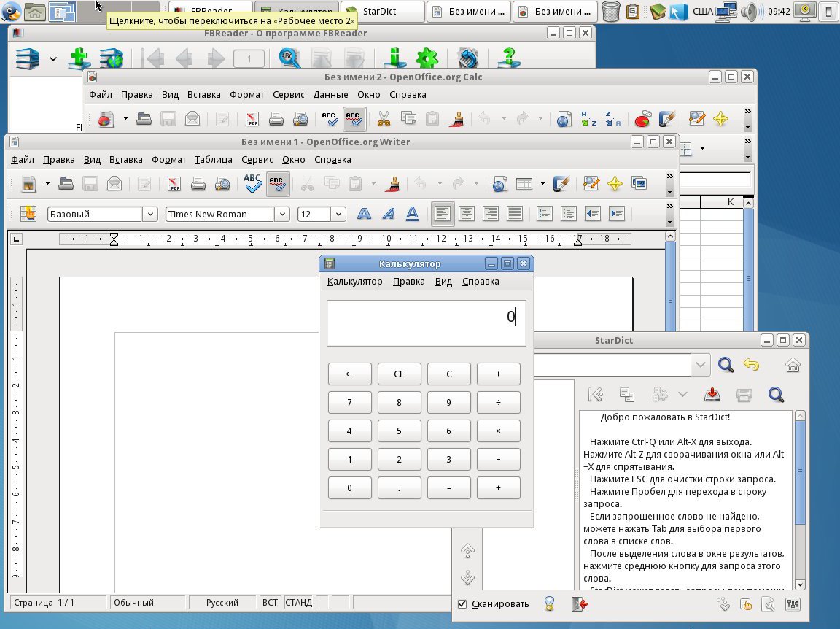Open the font size 12 dropdown
Image resolution: width=840 pixels, height=629 pixels.
[x=338, y=214]
